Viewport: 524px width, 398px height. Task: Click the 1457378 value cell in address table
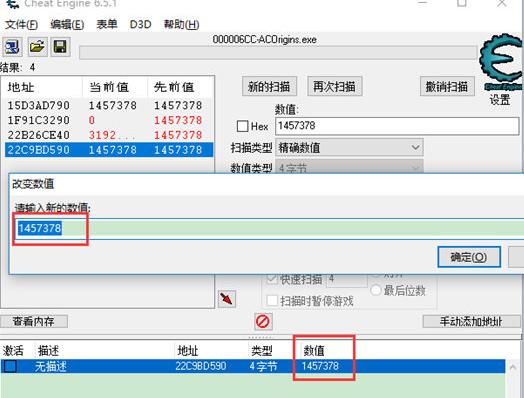point(320,366)
